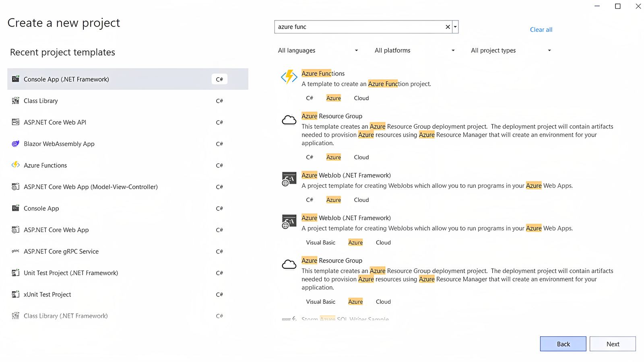Click the Class Library template icon in recent list
This screenshot has height=362, width=644.
(16, 101)
